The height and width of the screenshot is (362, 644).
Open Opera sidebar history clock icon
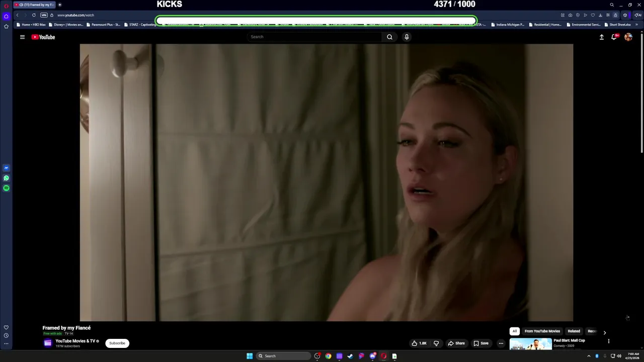point(6,335)
